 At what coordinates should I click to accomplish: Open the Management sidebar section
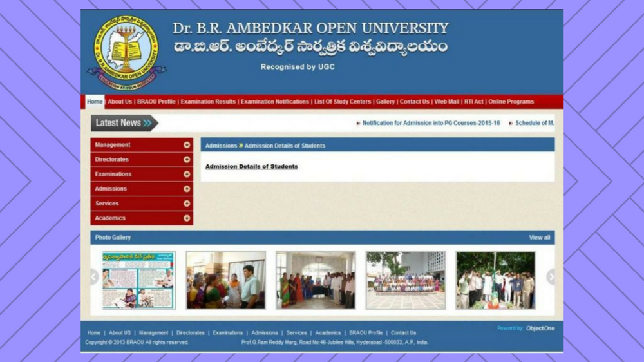[x=142, y=145]
